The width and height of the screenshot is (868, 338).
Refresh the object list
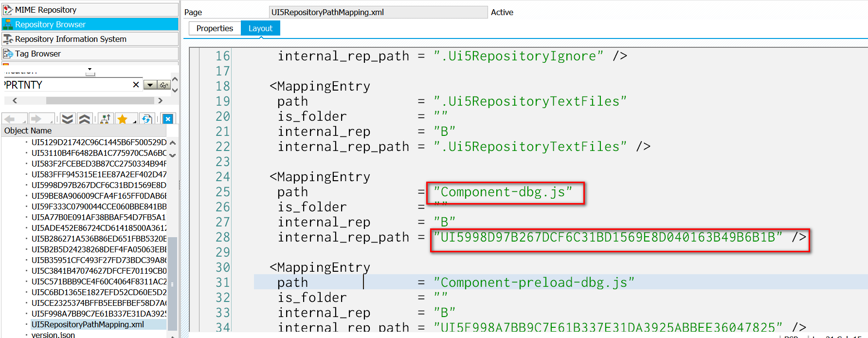click(146, 119)
